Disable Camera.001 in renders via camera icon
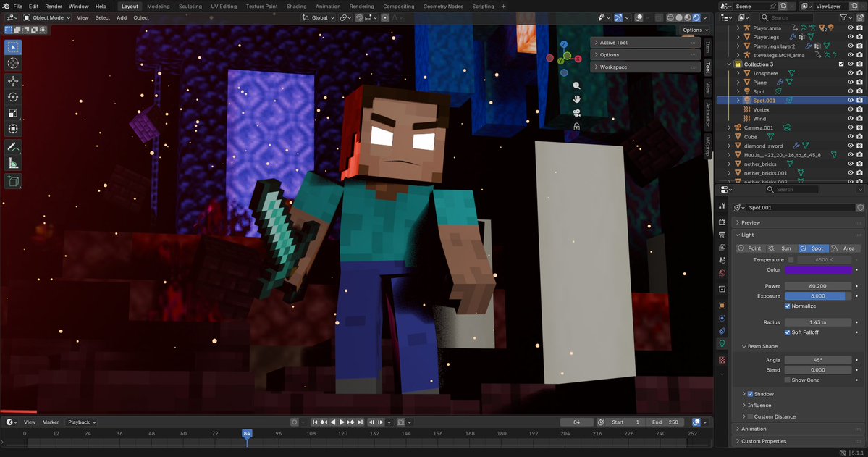Viewport: 868px width, 457px height. 860,127
